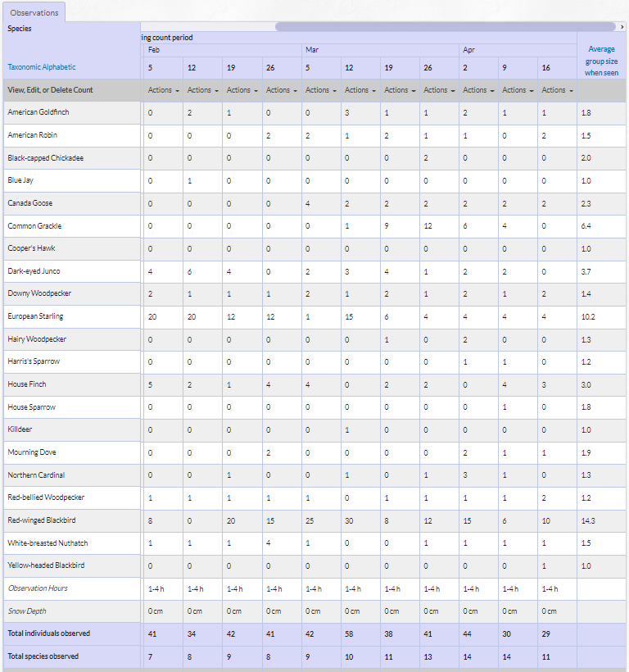The width and height of the screenshot is (629, 672).
Task: Open the Average group size when seen link
Action: pyautogui.click(x=601, y=61)
